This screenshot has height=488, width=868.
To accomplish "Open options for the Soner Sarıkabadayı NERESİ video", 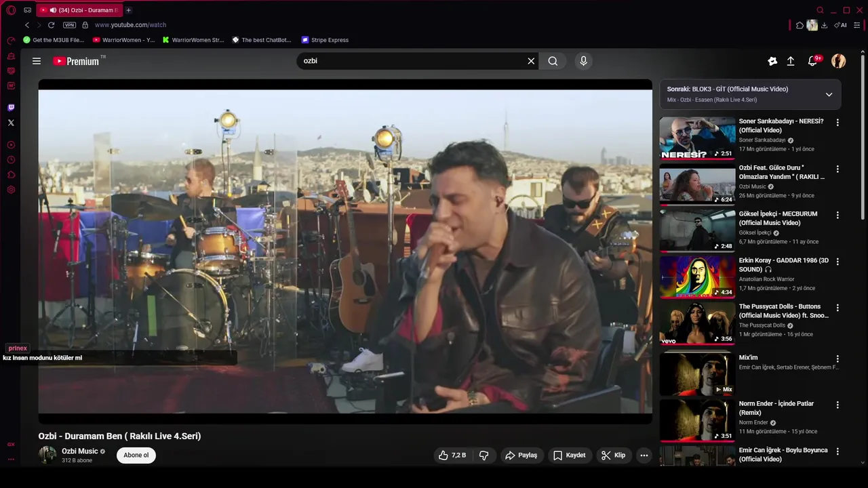I will [x=837, y=123].
